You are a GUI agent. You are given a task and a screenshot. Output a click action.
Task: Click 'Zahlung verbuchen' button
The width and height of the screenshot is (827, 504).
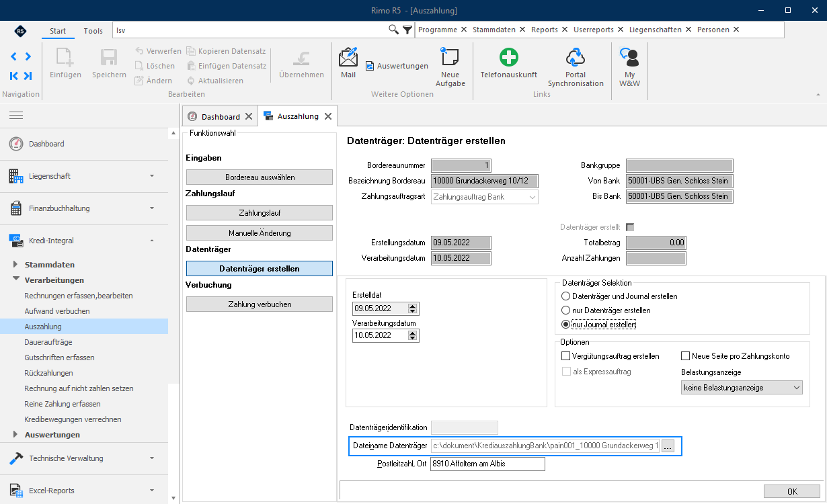click(x=260, y=304)
